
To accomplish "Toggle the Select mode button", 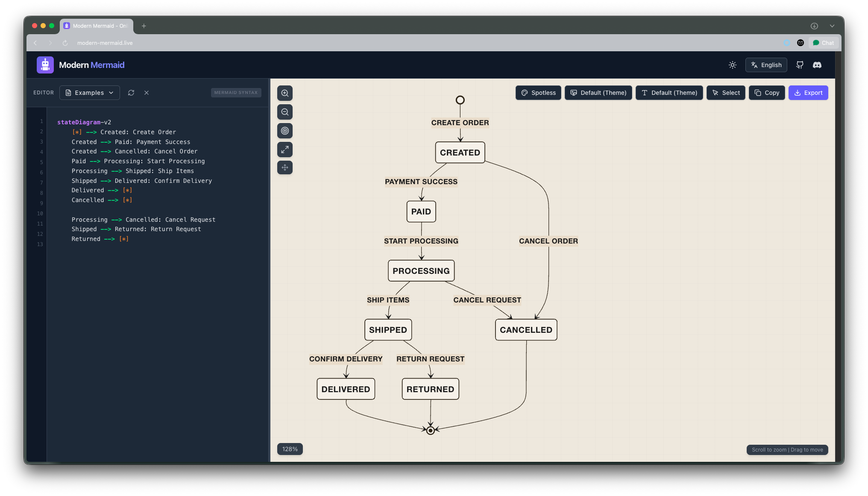I will [726, 93].
